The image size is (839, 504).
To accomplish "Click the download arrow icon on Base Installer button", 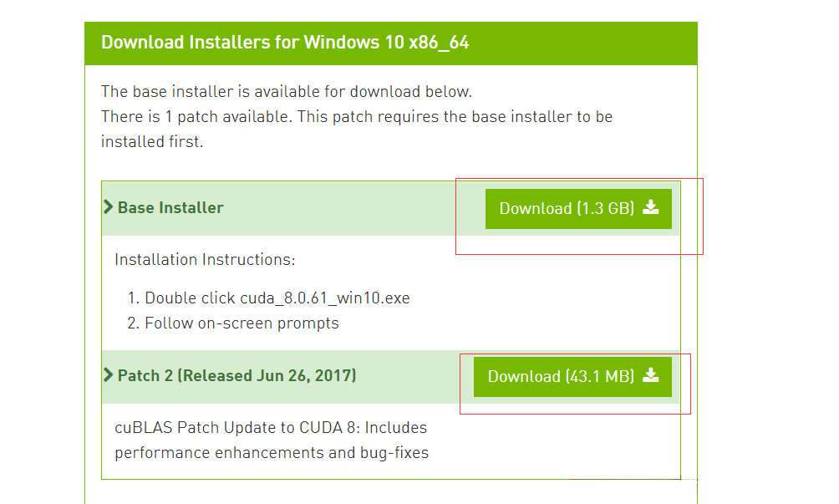I will pos(651,208).
